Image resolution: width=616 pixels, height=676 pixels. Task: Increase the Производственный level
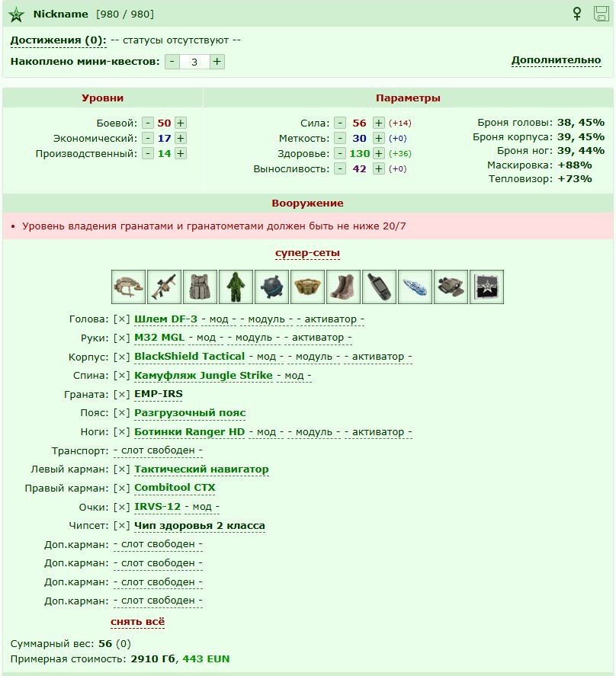(181, 153)
